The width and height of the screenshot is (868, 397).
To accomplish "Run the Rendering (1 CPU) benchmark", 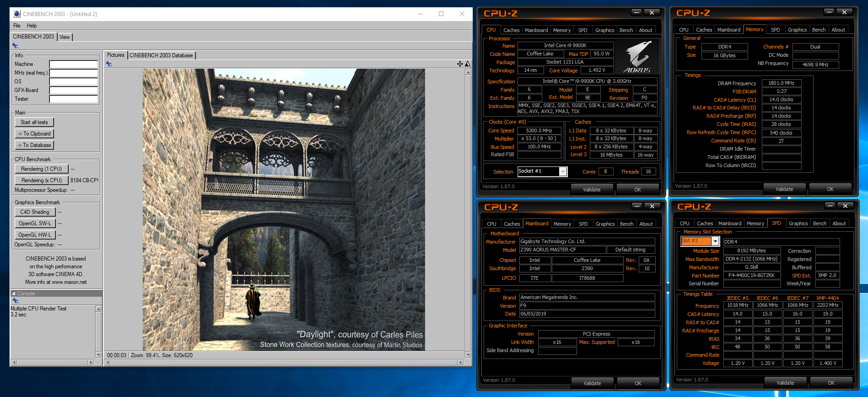I will pos(42,169).
